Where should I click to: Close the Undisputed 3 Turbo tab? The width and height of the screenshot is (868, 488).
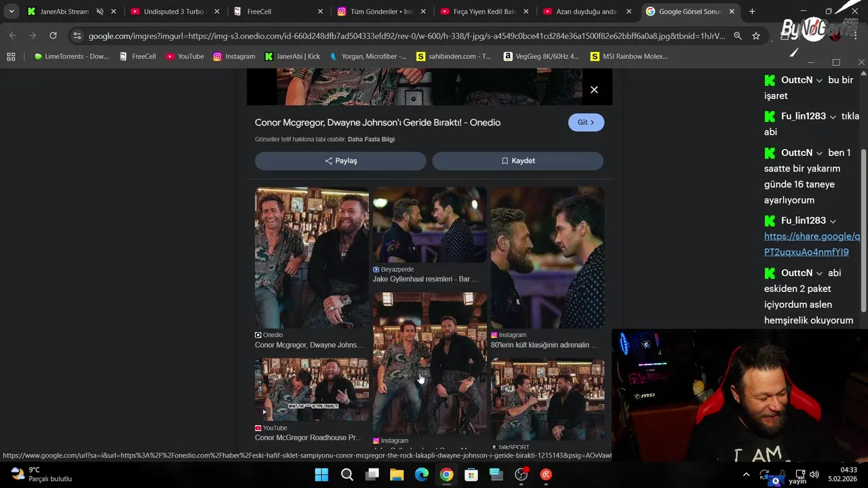(217, 12)
